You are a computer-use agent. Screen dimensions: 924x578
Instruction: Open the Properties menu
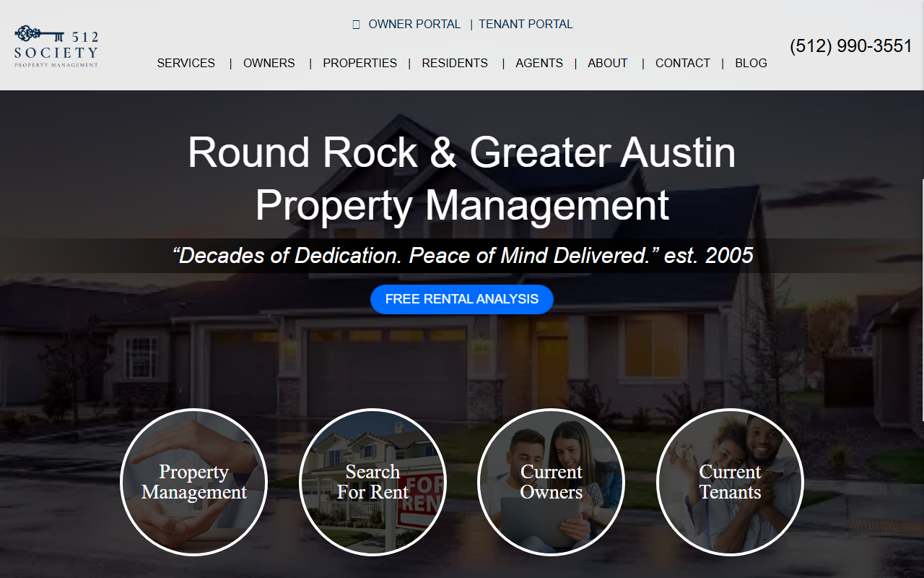(359, 63)
